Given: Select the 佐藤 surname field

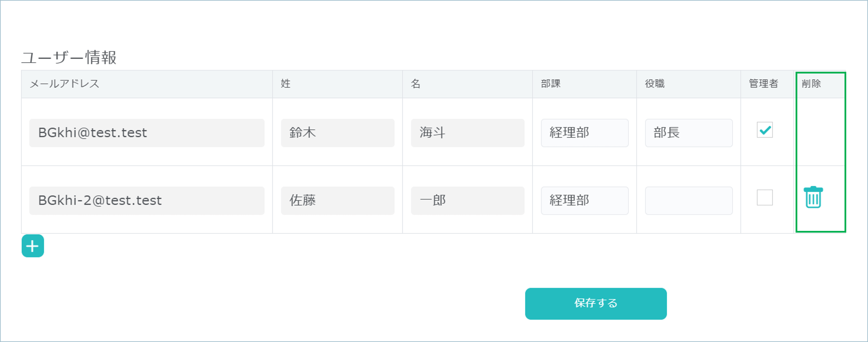Looking at the screenshot, I should pyautogui.click(x=337, y=201).
